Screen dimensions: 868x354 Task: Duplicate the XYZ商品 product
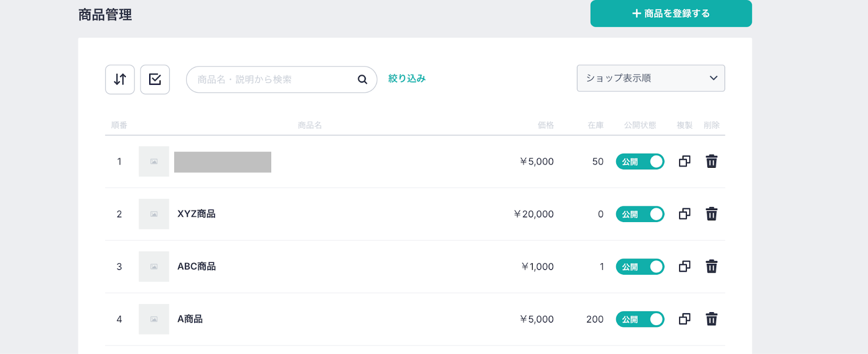[x=685, y=214]
